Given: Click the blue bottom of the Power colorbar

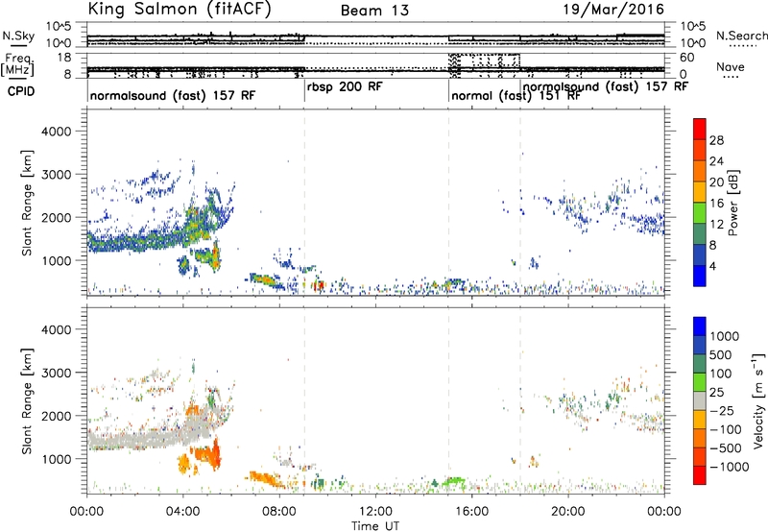Looking at the screenshot, I should click(x=700, y=276).
